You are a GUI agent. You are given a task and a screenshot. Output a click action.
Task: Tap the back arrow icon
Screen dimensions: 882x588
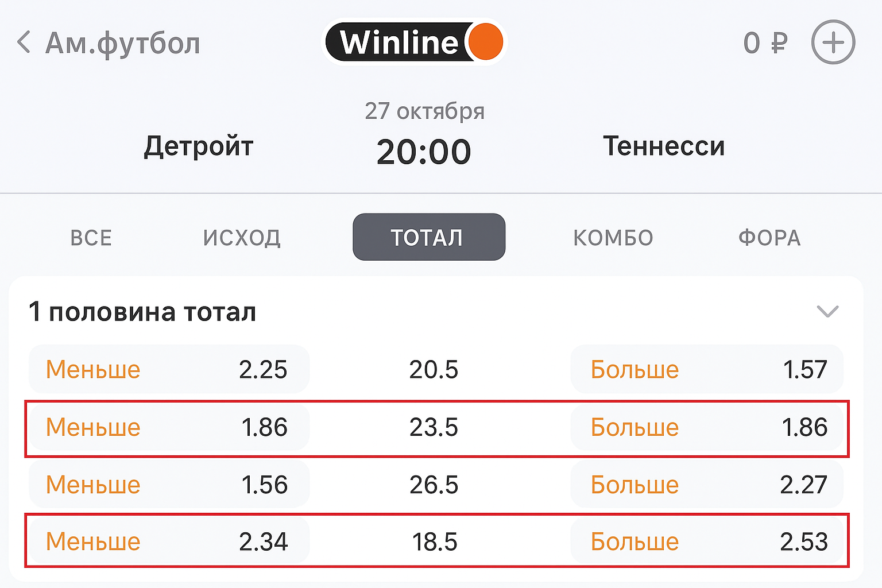tap(24, 43)
